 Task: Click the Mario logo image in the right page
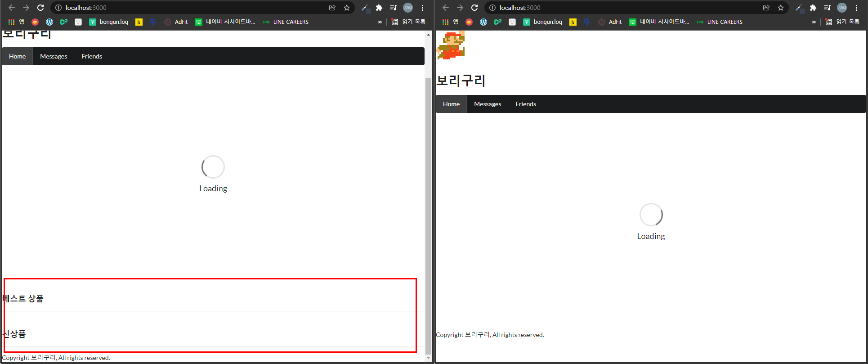[451, 45]
